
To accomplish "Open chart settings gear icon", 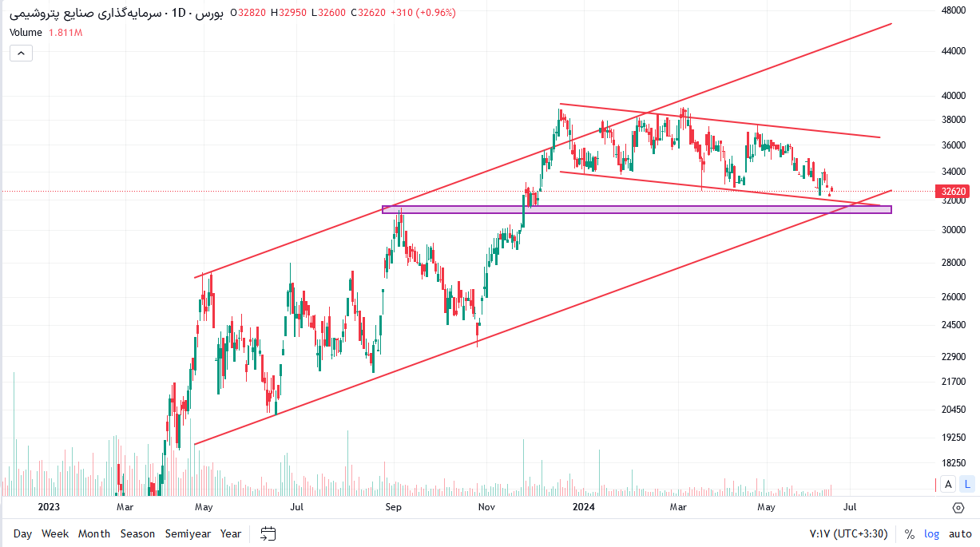I will click(958, 507).
